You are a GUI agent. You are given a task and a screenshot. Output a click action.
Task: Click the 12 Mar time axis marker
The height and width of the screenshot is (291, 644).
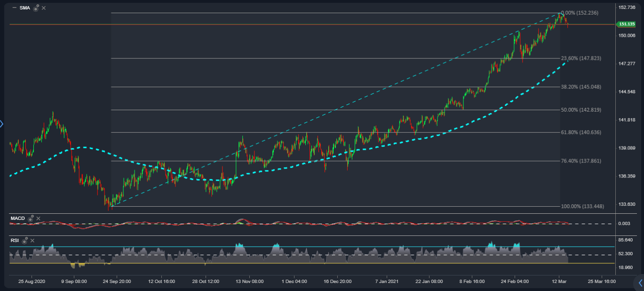[559, 281]
